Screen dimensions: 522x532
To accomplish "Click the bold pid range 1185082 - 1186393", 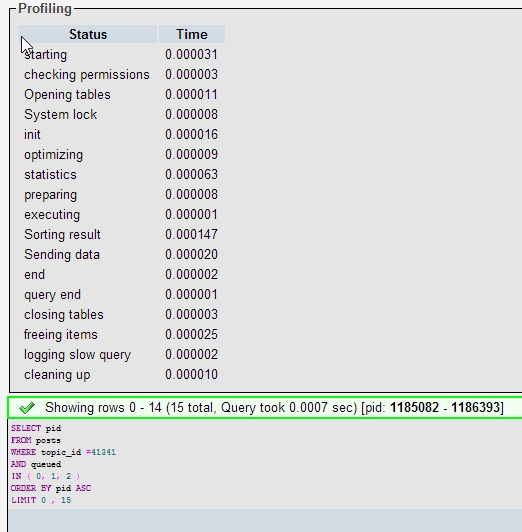I will point(446,407).
